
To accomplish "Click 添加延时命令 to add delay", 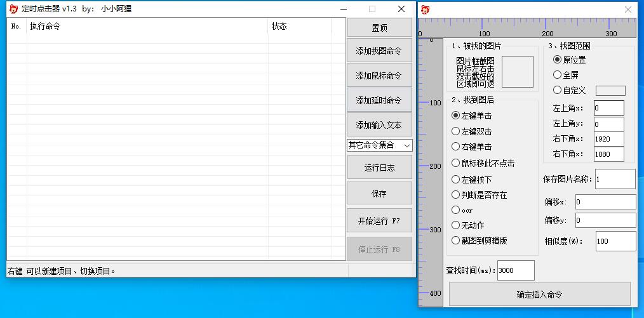I will coord(379,100).
